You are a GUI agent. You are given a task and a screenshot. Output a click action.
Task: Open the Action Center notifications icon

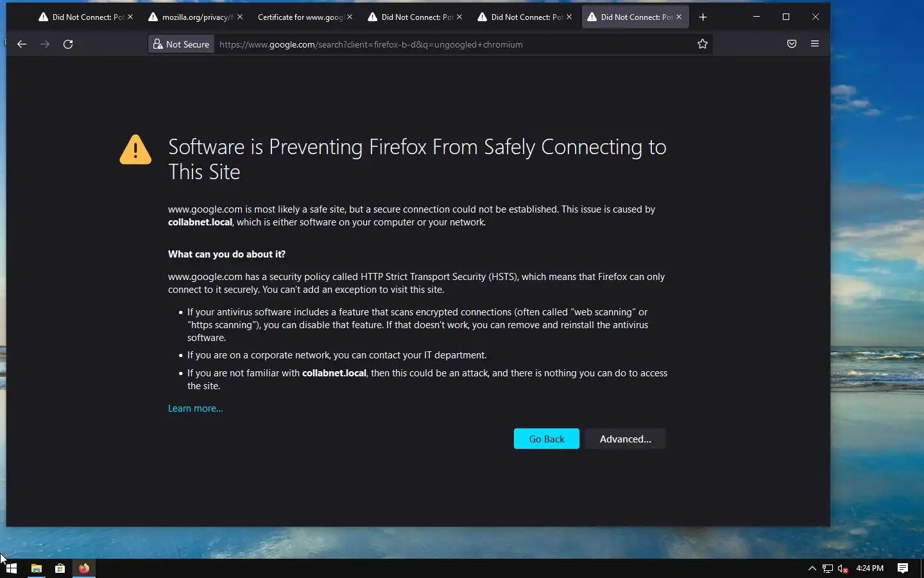point(903,568)
